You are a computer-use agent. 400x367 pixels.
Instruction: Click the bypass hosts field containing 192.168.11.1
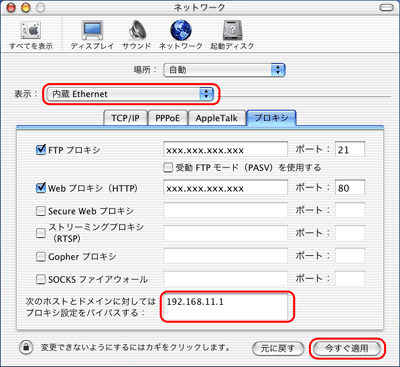[225, 307]
